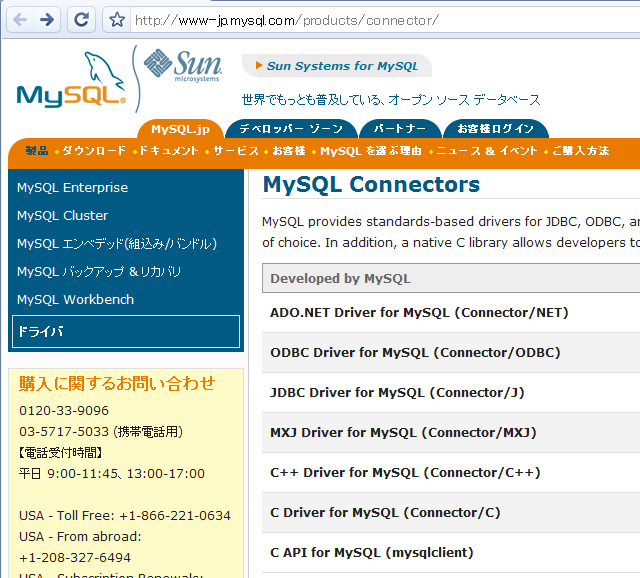Bookmark this page with the star icon

(x=117, y=19)
